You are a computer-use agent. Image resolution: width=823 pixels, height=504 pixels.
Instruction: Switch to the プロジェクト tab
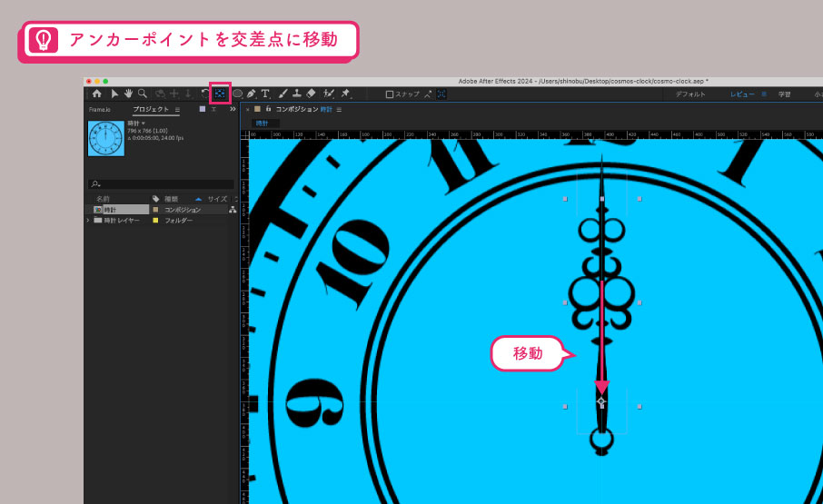(x=151, y=109)
